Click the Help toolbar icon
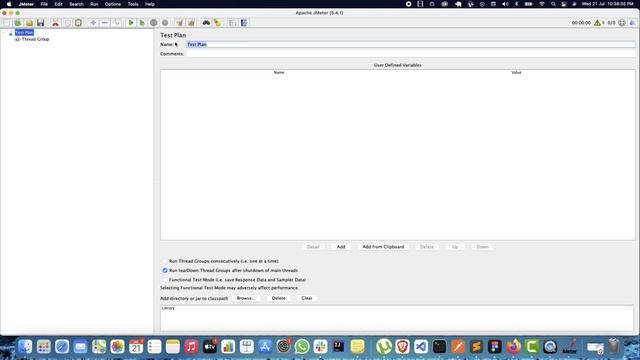 [x=244, y=23]
